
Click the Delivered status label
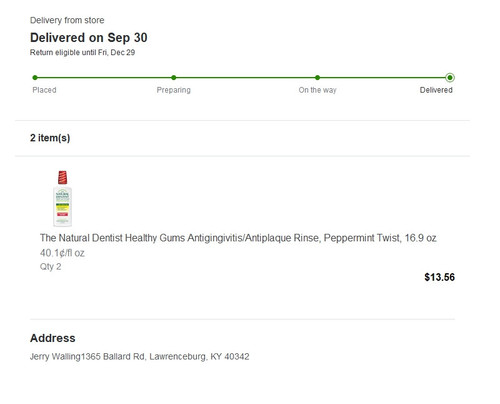(436, 90)
